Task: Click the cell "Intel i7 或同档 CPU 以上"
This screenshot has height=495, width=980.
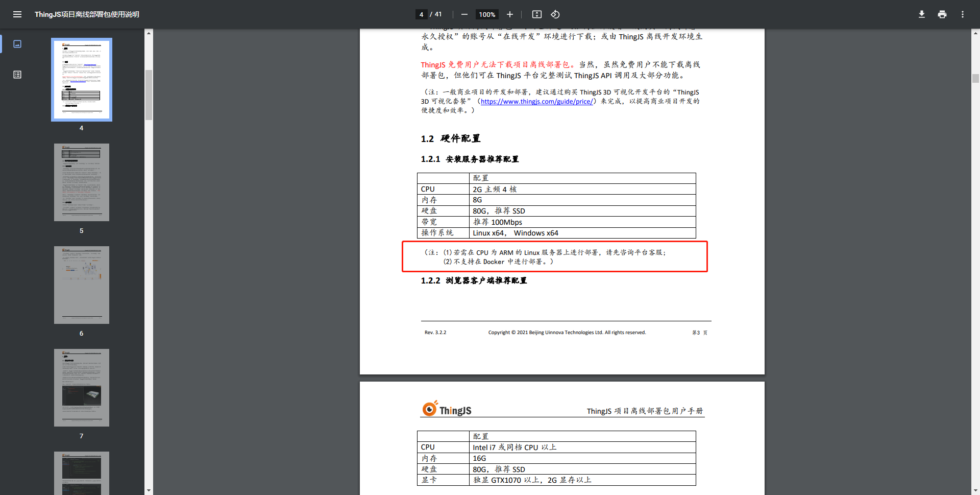Action: pos(582,447)
